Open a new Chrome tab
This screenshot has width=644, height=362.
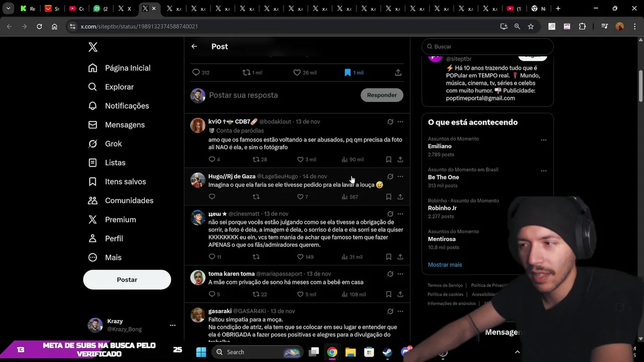click(558, 9)
